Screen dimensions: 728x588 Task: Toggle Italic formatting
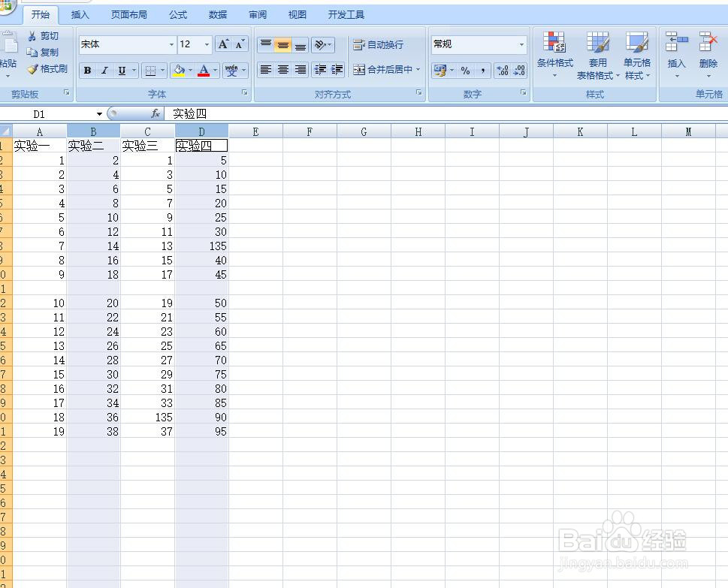(x=104, y=71)
